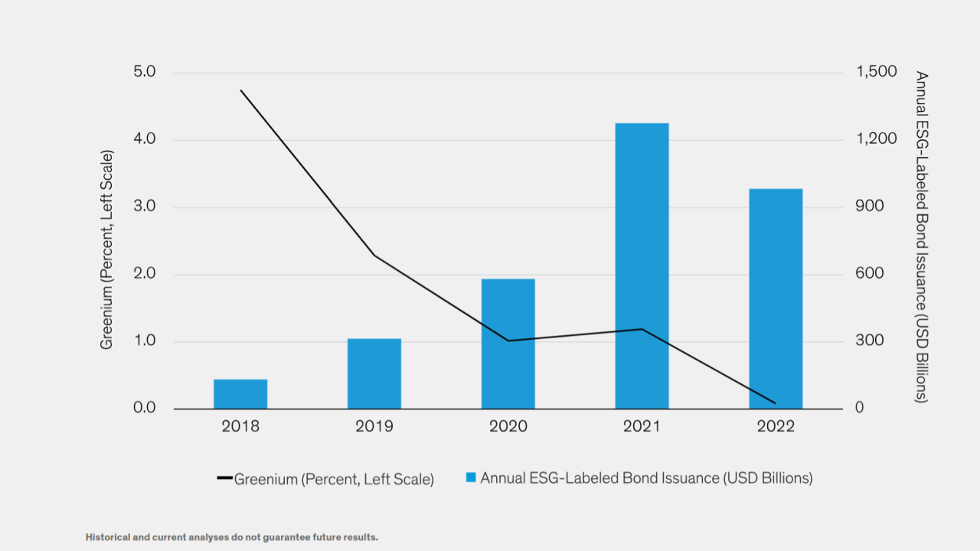
Task: Click the '2020' x-axis label
Action: (508, 426)
